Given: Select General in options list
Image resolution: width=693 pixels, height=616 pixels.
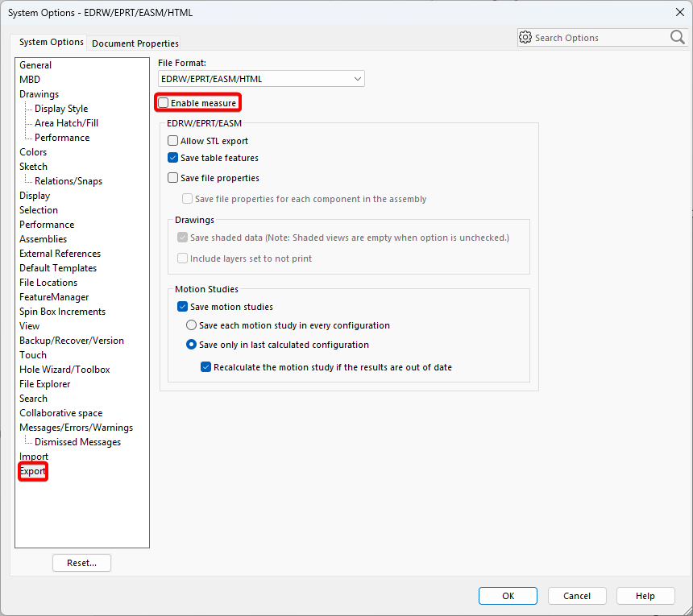Looking at the screenshot, I should pos(35,65).
